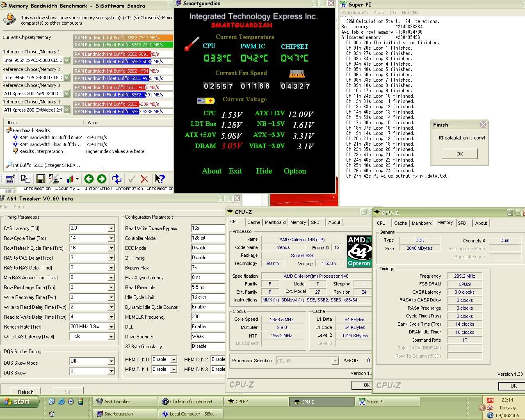This screenshot has height=420, width=525.
Task: Switch to ClockGen for nForce4 in taskbar
Action: coord(191,402)
